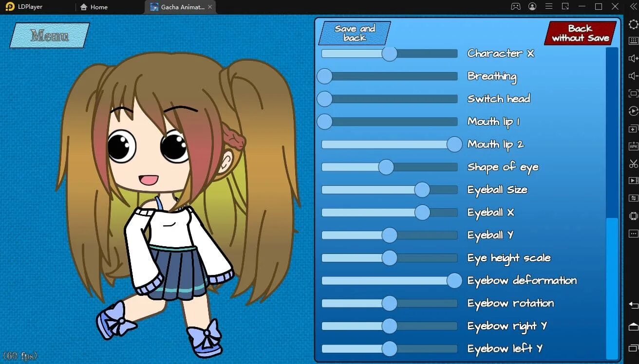Click the shake device icon

point(633,216)
